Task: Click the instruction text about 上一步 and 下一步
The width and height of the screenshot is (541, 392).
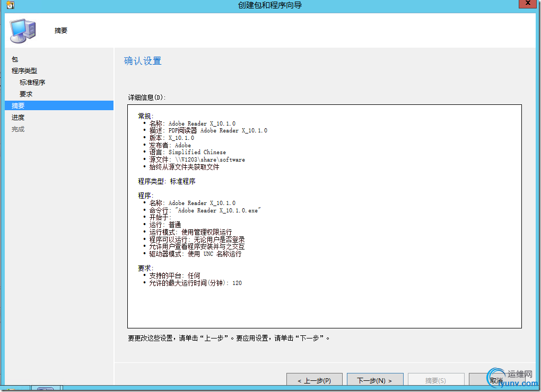Action: click(x=229, y=338)
